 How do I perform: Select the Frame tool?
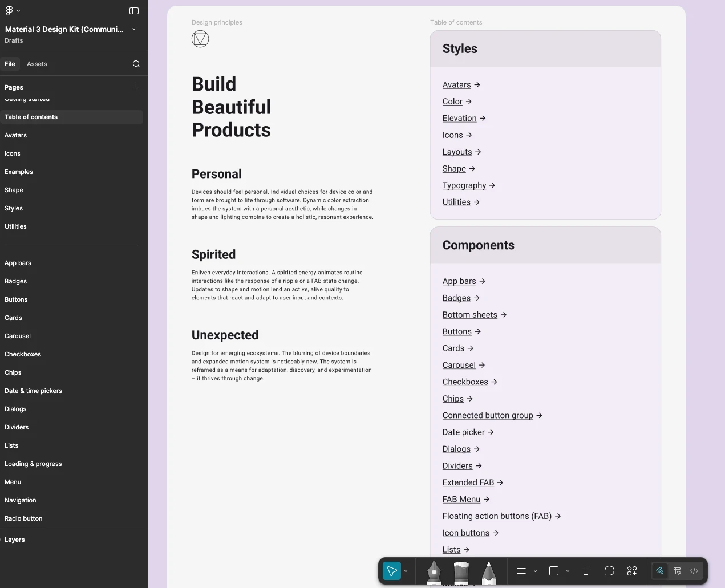pyautogui.click(x=521, y=571)
